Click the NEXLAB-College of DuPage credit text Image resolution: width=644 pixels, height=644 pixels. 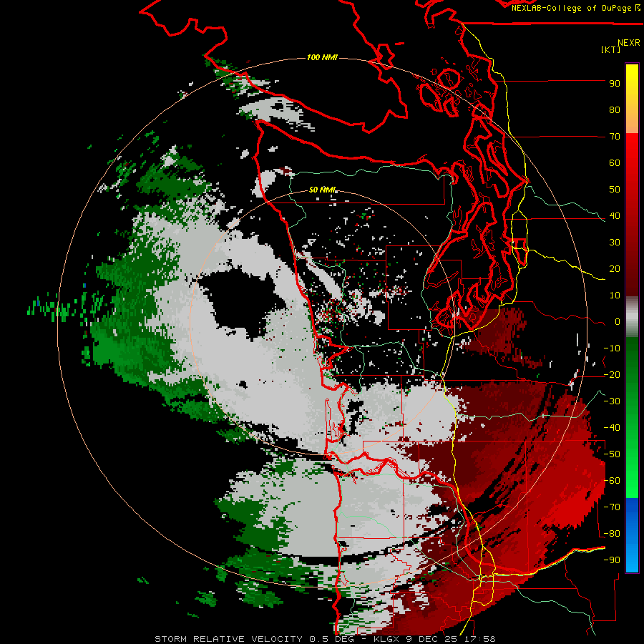[575, 8]
